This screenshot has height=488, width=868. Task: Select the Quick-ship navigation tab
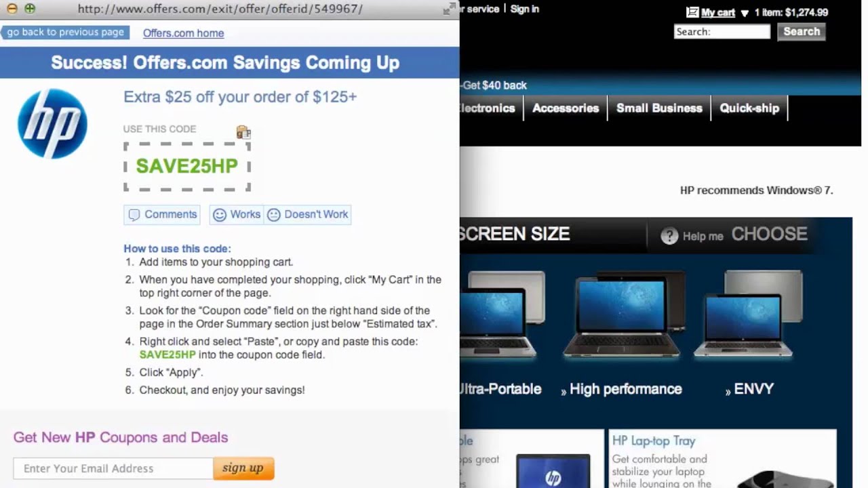(x=749, y=108)
